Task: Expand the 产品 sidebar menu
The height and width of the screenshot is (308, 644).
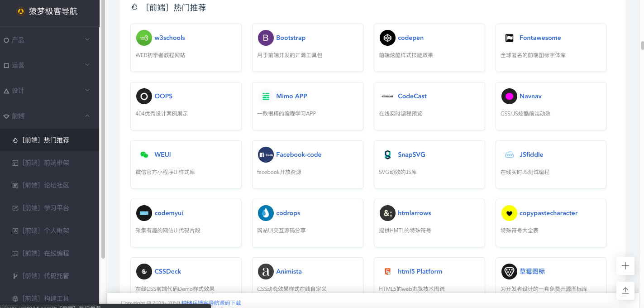Action: pyautogui.click(x=50, y=40)
